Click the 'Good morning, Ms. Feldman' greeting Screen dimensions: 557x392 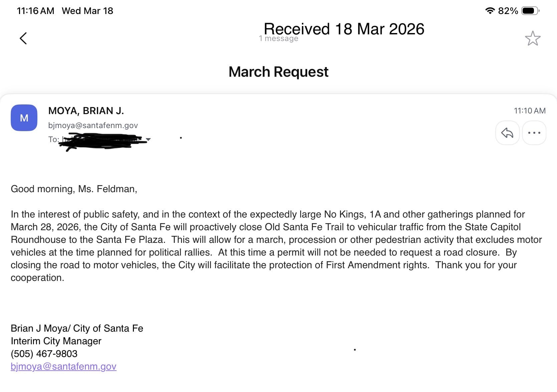pos(74,189)
